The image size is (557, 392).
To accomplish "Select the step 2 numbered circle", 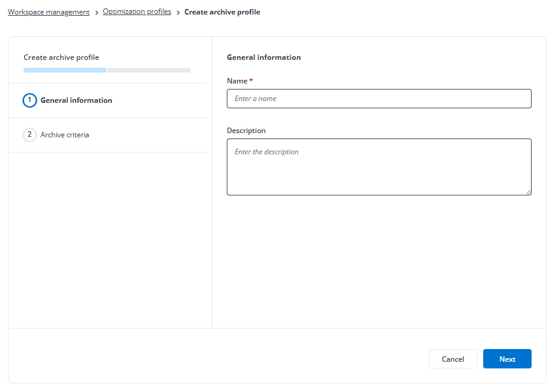I will (x=30, y=134).
